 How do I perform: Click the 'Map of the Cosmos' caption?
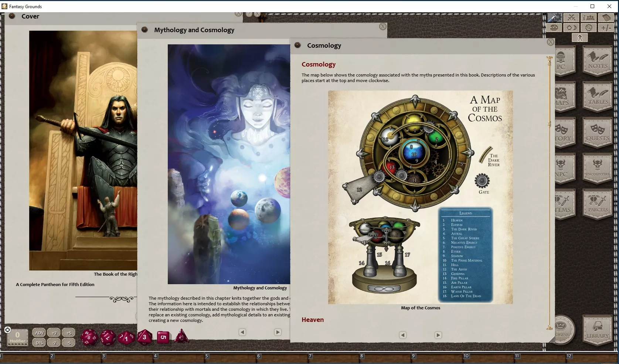[x=421, y=308]
